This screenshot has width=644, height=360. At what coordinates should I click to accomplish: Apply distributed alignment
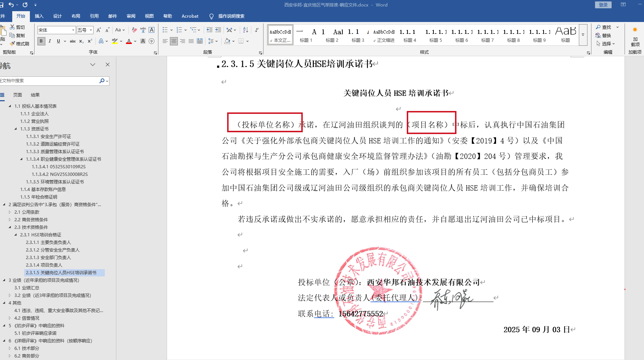tap(200, 41)
